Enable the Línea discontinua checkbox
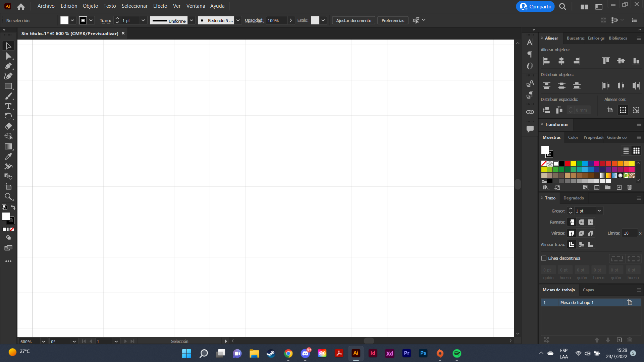The image size is (644, 362). click(544, 258)
